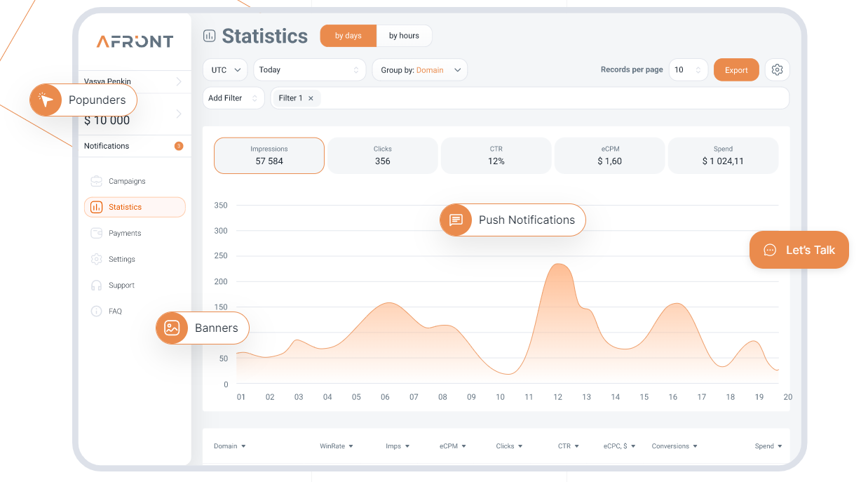Remove Filter 1 using its x
Image resolution: width=868 pixels, height=482 pixels.
(311, 98)
